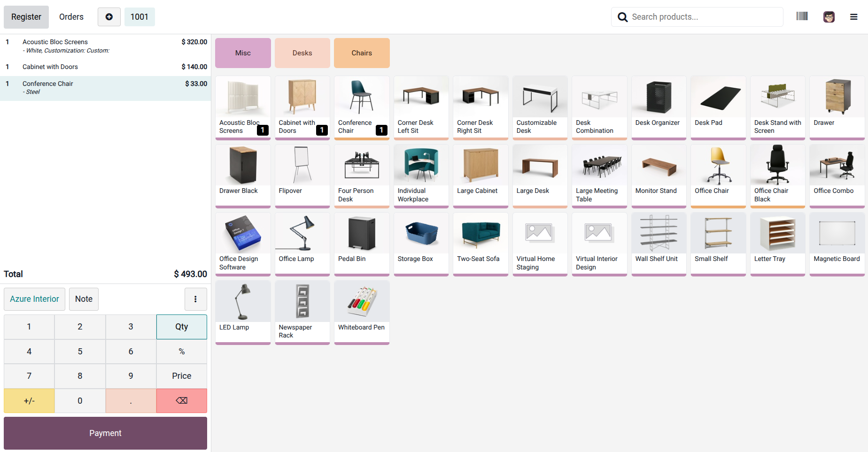Select order 1001 tab
The height and width of the screenshot is (452, 868).
139,17
